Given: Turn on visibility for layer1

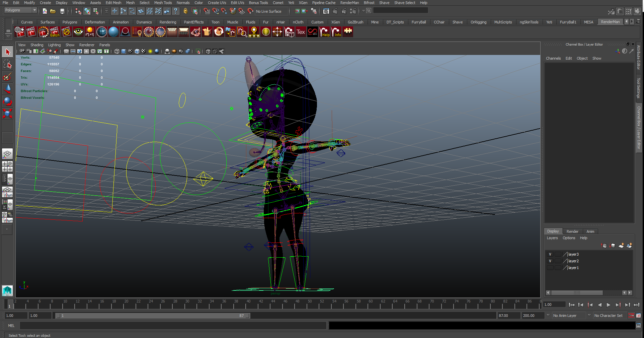Looking at the screenshot, I should (x=550, y=268).
